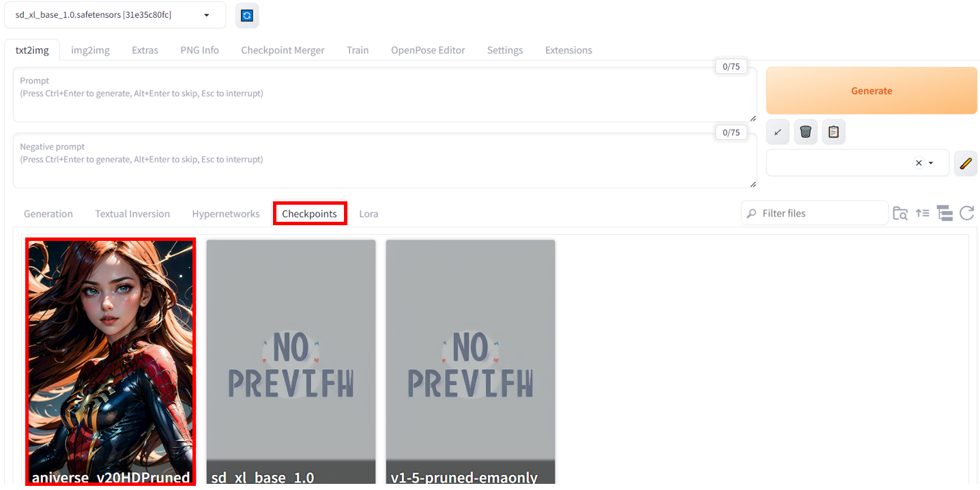The height and width of the screenshot is (490, 980).
Task: Select the Hypernetworks sub-tab
Action: click(x=226, y=214)
